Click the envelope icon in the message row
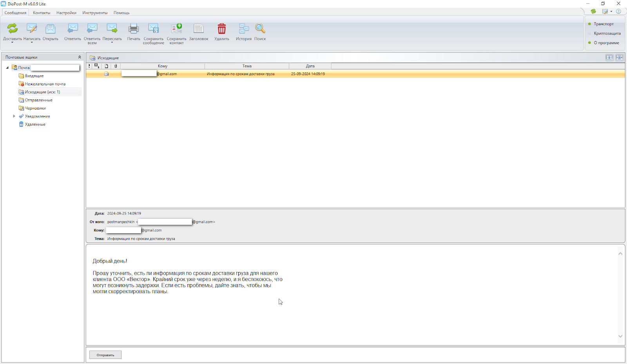This screenshot has height=364, width=627. (106, 74)
